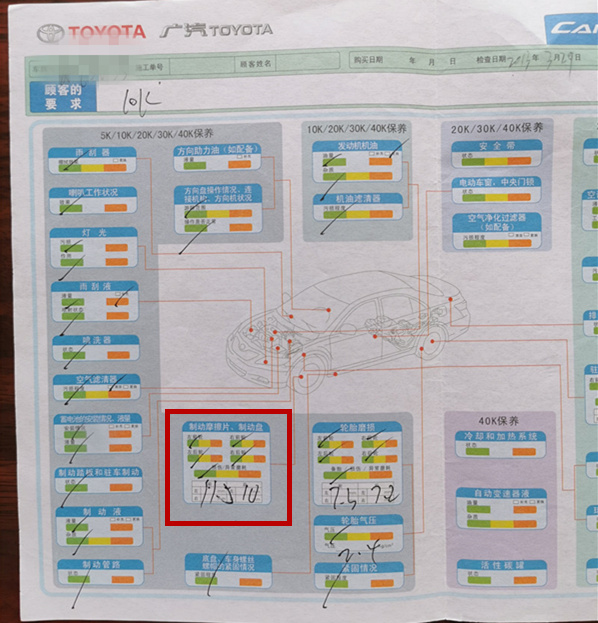
Task: Select the 冷却和加热系统 item header
Action: point(500,436)
